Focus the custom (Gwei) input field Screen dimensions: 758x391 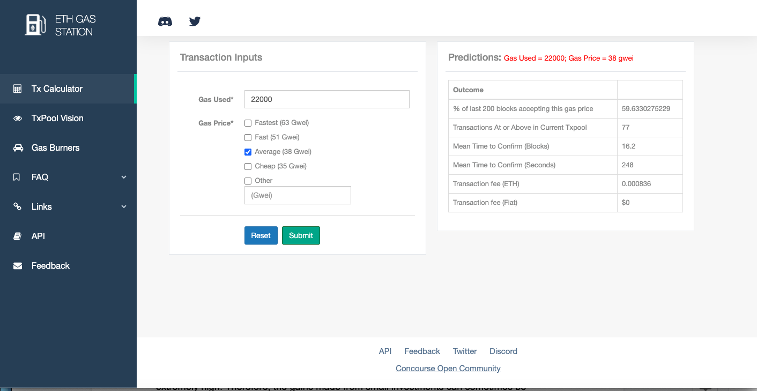click(297, 196)
